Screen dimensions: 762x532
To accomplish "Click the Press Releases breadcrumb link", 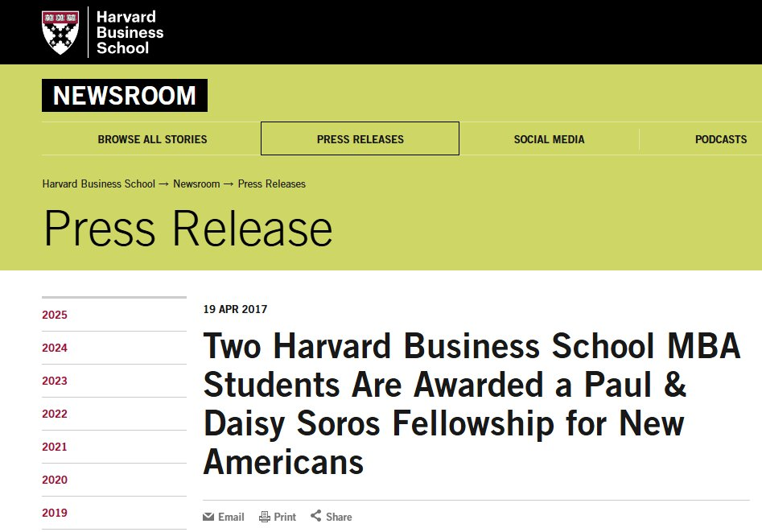I will tap(272, 184).
